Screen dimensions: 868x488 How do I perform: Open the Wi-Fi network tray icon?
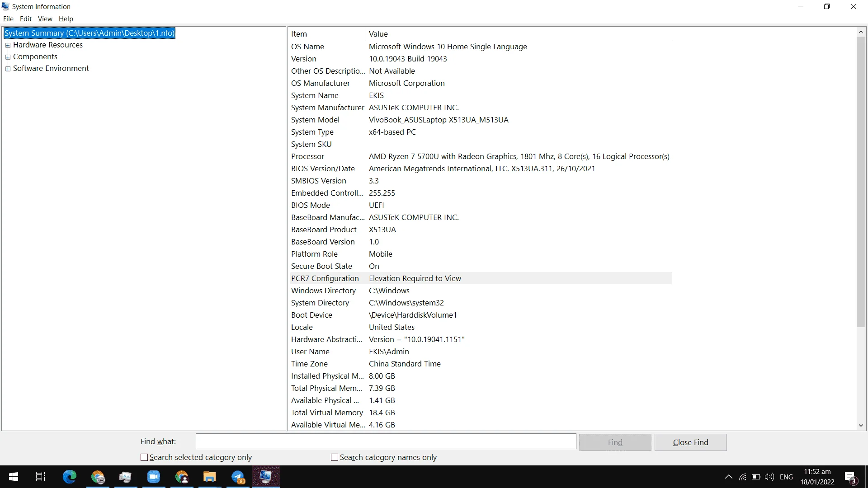point(743,477)
